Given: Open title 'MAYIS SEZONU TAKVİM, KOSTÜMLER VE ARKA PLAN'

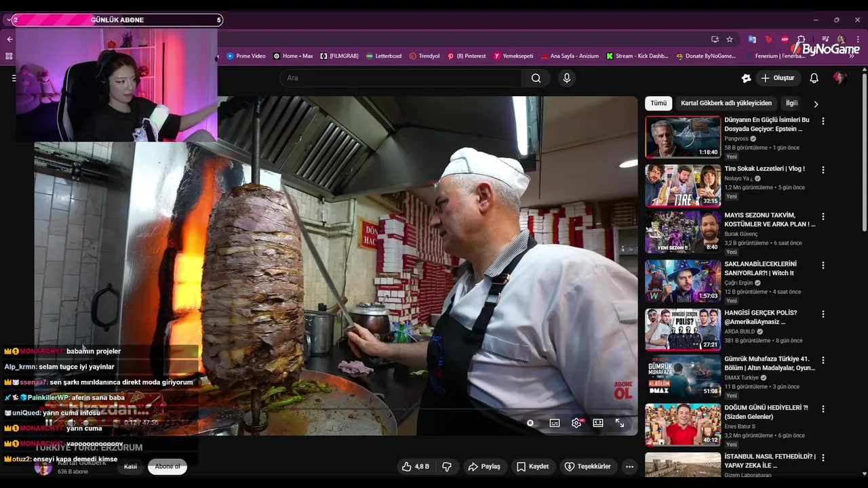Looking at the screenshot, I should [x=770, y=220].
